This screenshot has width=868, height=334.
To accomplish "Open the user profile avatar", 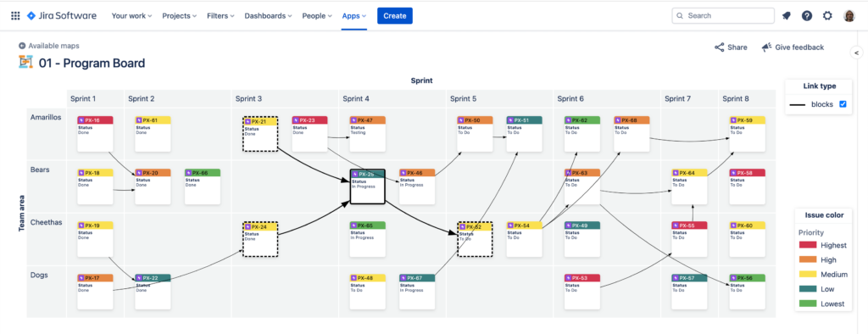I will [849, 16].
